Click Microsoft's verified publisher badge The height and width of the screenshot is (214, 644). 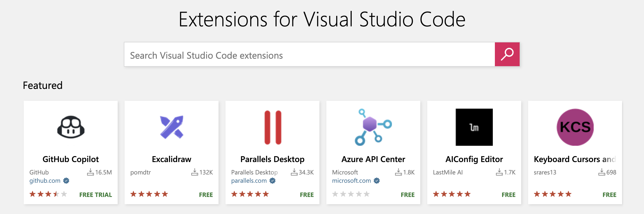click(377, 181)
